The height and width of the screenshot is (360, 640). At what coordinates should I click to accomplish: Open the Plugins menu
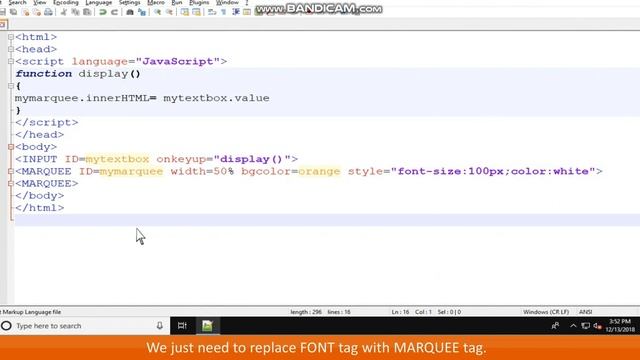tap(199, 2)
